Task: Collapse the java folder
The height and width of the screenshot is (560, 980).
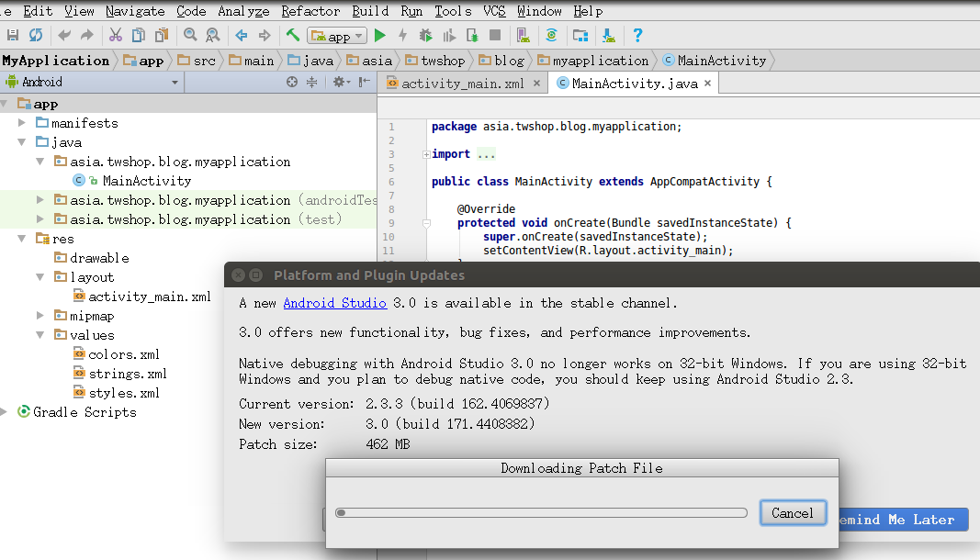Action: pos(22,142)
